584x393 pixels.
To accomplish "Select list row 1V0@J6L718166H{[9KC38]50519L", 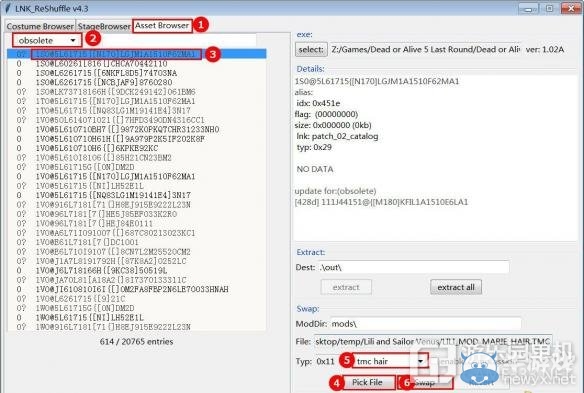I will coord(137,270).
